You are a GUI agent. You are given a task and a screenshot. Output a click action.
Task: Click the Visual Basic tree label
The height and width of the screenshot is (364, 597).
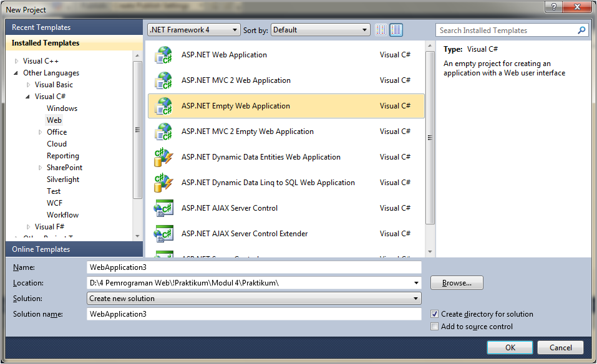click(54, 84)
